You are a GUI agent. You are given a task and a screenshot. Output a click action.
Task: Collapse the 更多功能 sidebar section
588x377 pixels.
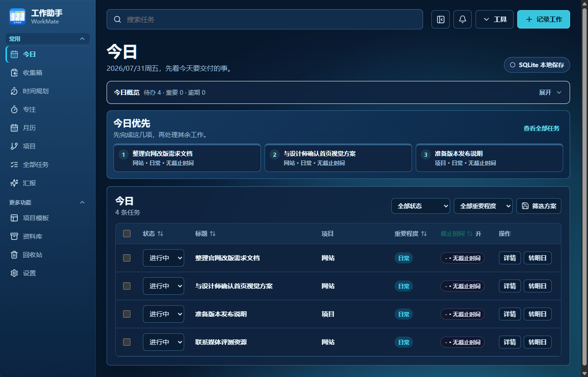[47, 202]
